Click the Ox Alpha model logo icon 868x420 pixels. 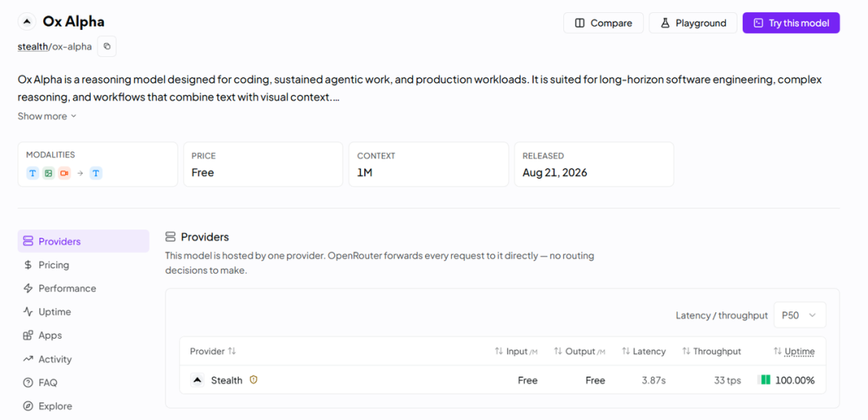pos(27,23)
